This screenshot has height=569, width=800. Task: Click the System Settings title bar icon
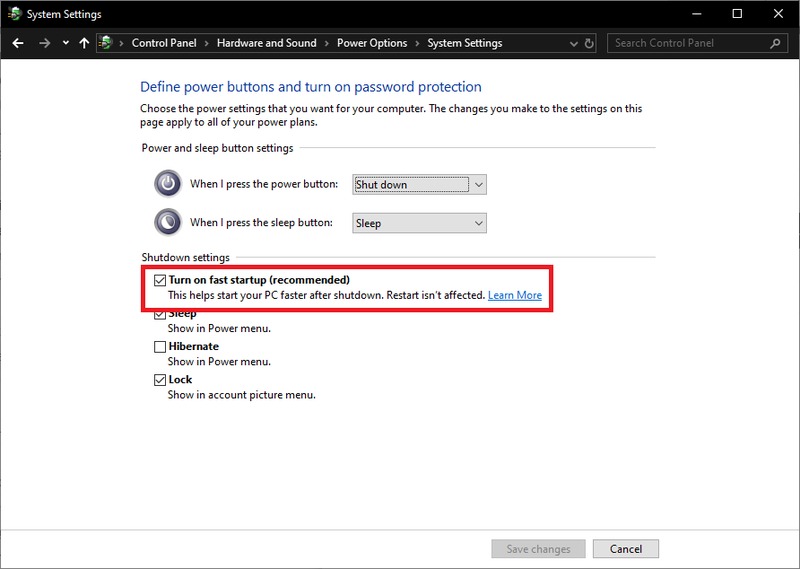[14, 14]
